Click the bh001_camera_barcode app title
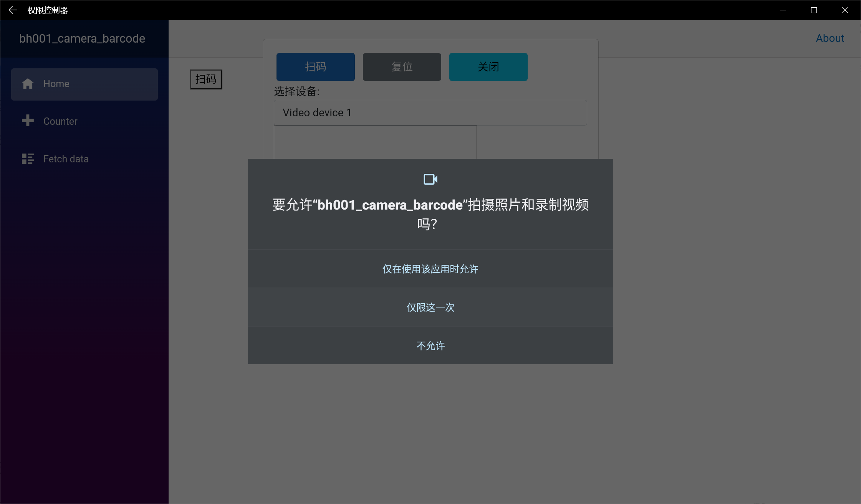The width and height of the screenshot is (861, 504). 82,38
